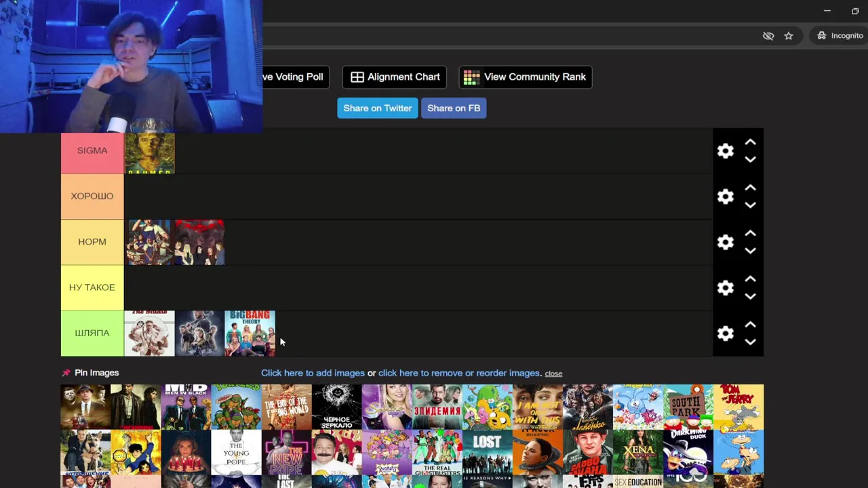Click the 'Pin Images' label

click(97, 373)
